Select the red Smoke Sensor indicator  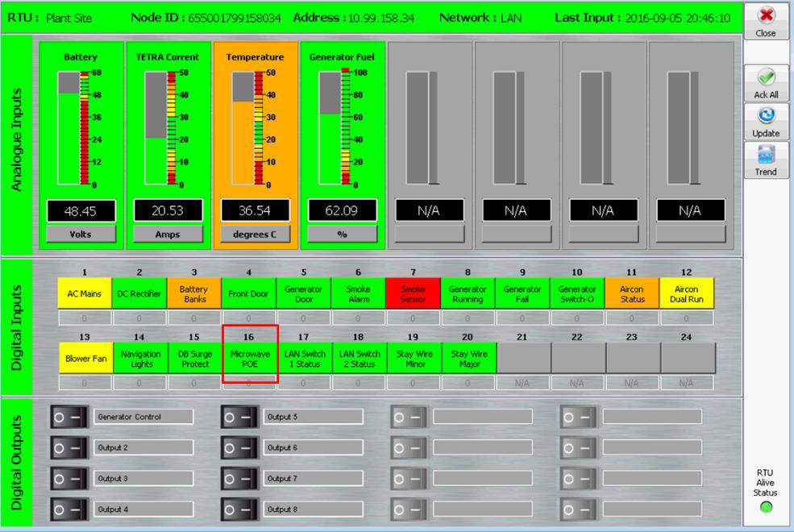[x=413, y=294]
